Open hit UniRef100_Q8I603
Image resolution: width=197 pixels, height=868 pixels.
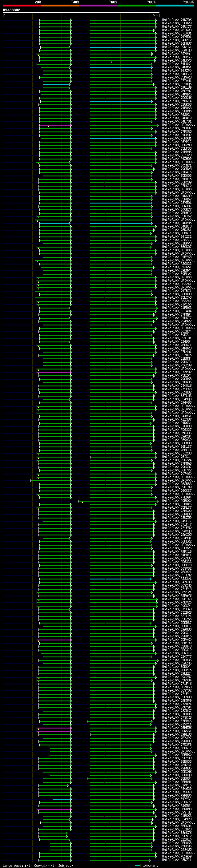tap(177, 30)
